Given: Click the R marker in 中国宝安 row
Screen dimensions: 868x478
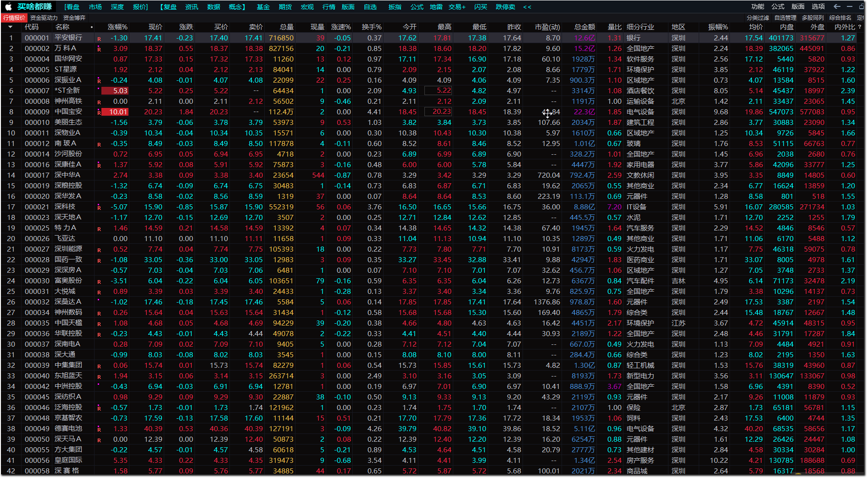Looking at the screenshot, I should 99,112.
